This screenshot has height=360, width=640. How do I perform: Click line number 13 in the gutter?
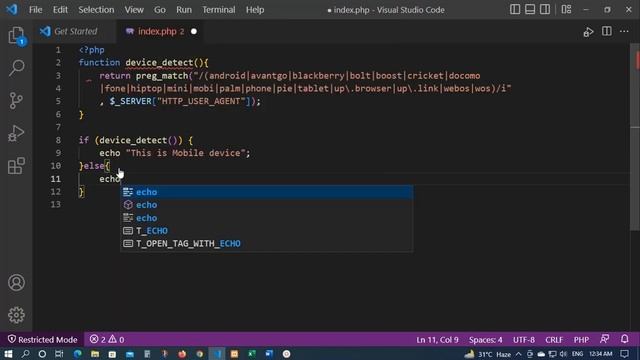[56, 204]
